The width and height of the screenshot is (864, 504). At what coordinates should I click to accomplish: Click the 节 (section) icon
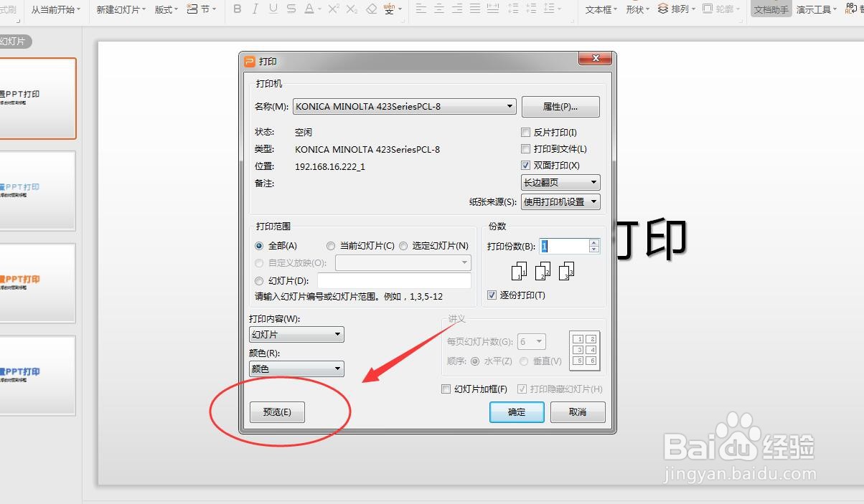point(192,9)
